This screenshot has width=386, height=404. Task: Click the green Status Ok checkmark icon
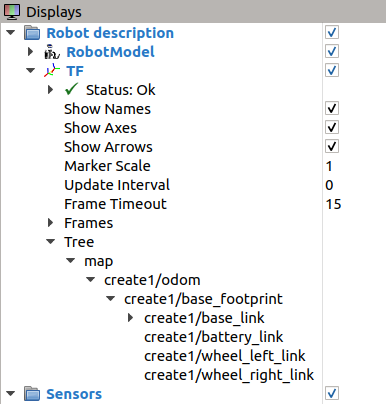pyautogui.click(x=72, y=89)
